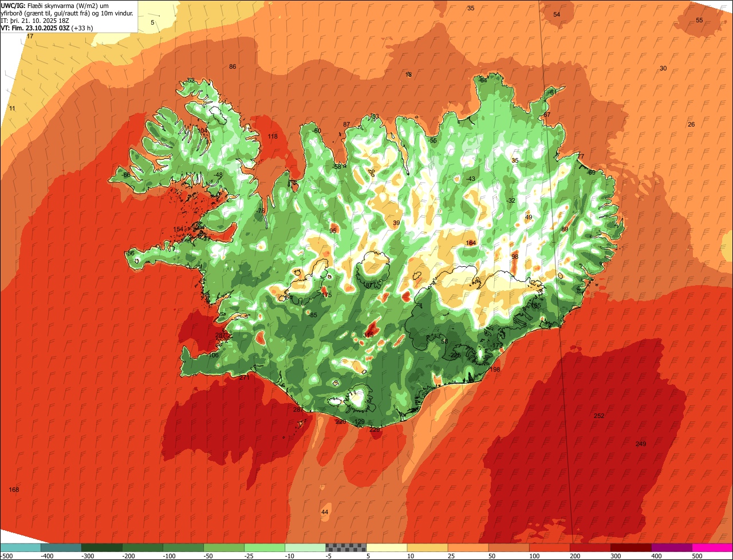Image resolution: width=733 pixels, height=560 pixels.
Task: Click the value 89 near the east fjords
Action: pos(565,229)
